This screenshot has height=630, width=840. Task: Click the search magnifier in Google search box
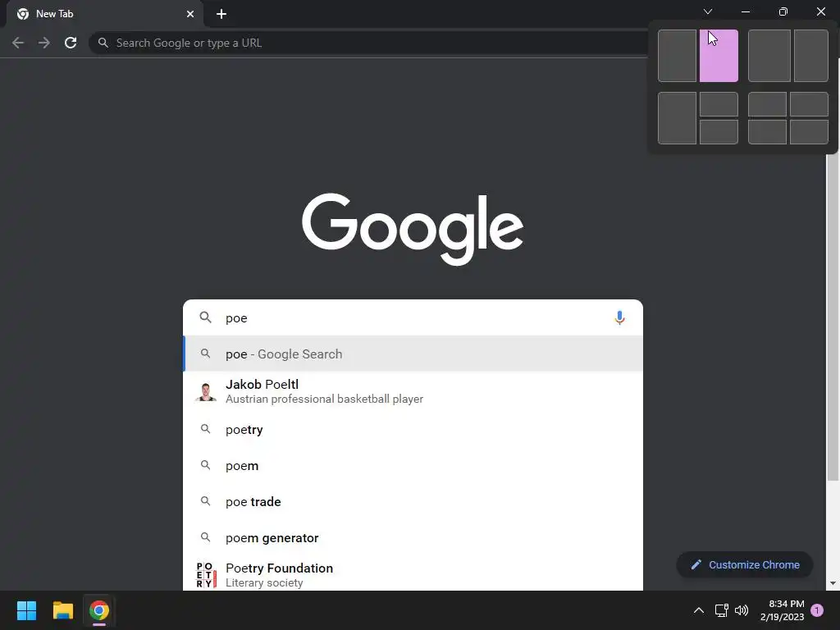point(205,317)
